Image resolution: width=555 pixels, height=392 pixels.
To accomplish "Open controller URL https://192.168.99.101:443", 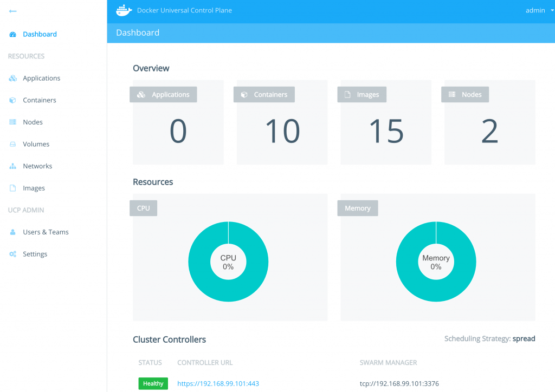I will [x=218, y=383].
